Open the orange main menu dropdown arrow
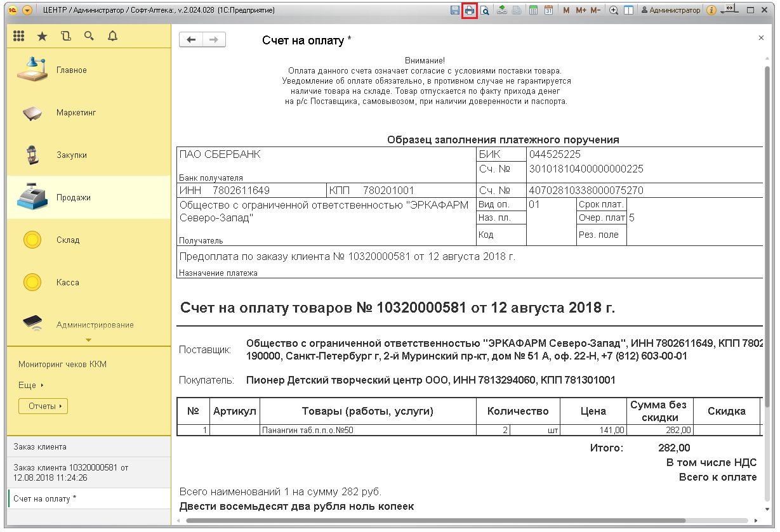Image resolution: width=780 pixels, height=532 pixels. [x=27, y=10]
